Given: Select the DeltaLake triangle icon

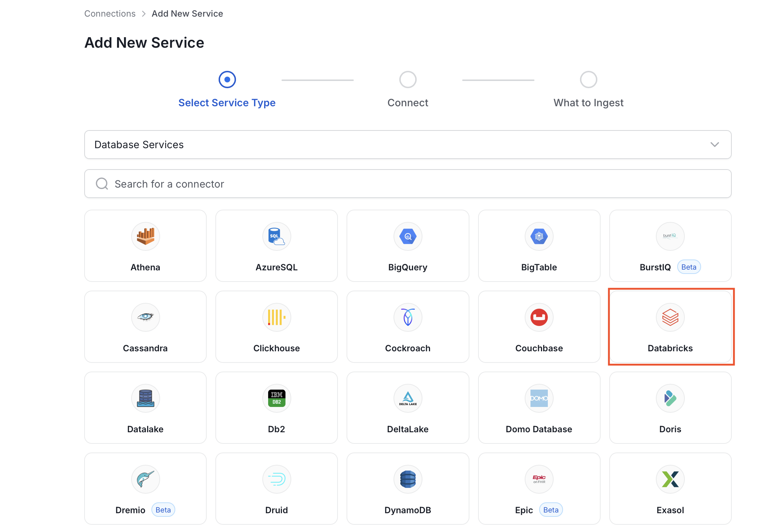Looking at the screenshot, I should (x=408, y=398).
